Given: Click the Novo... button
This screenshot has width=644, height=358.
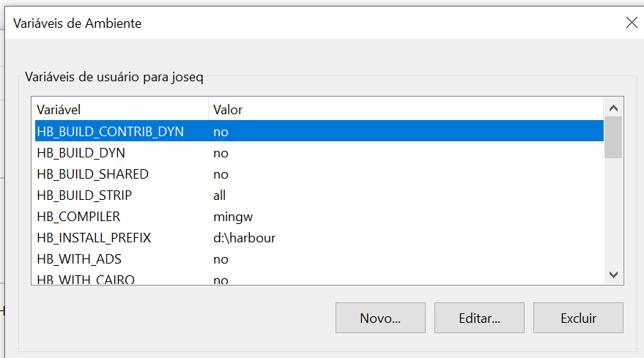Looking at the screenshot, I should tap(380, 318).
